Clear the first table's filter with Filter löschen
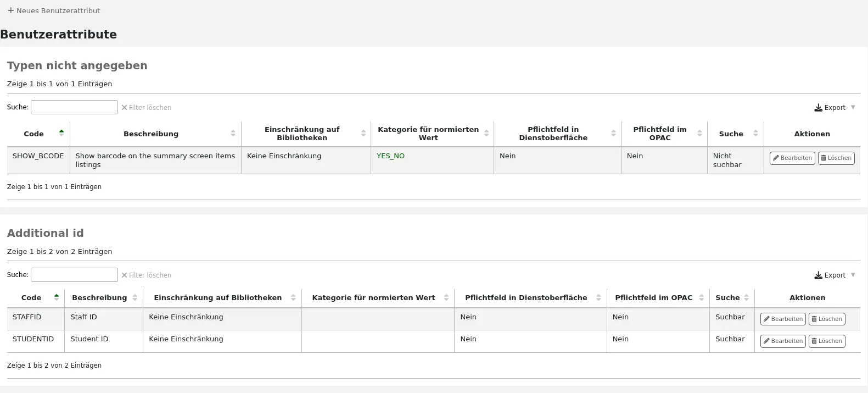This screenshot has width=868, height=393. coord(147,108)
